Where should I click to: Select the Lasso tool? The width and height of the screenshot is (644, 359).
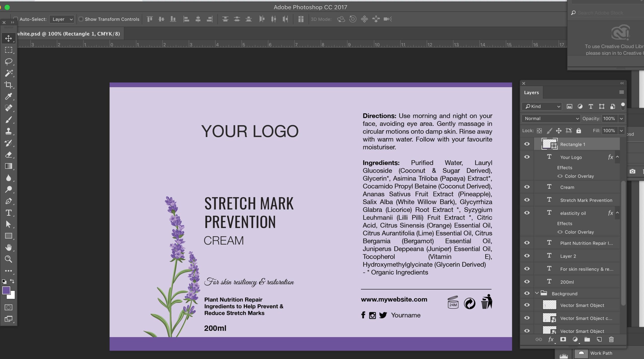9,62
